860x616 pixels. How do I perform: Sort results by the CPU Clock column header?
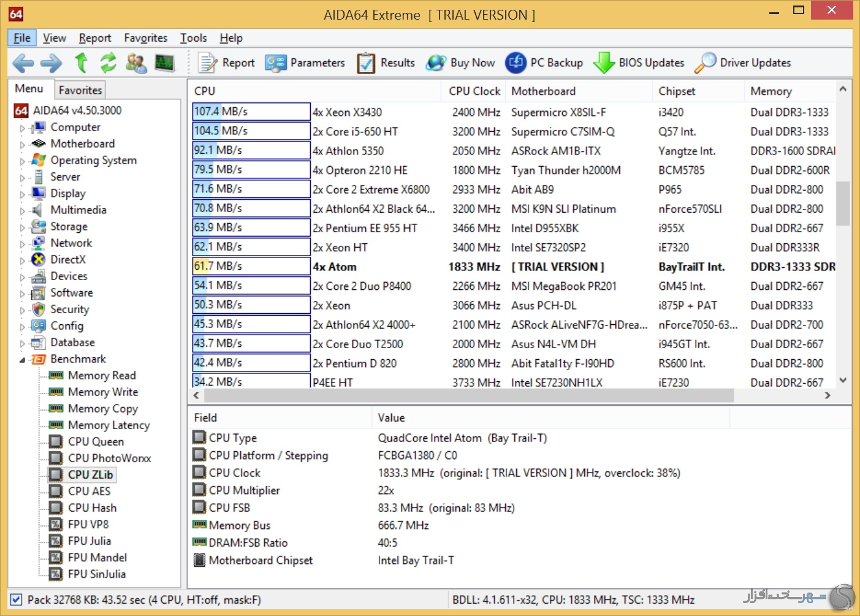click(473, 91)
